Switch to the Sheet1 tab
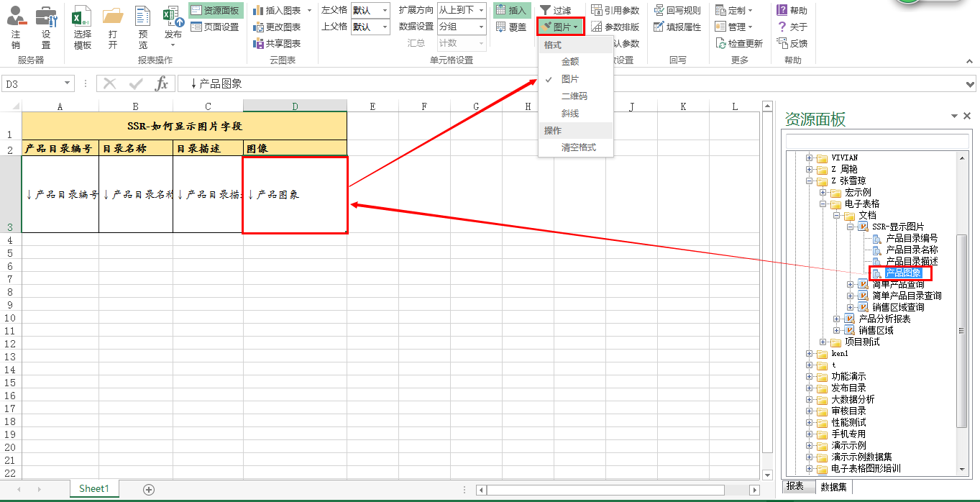 [x=94, y=488]
